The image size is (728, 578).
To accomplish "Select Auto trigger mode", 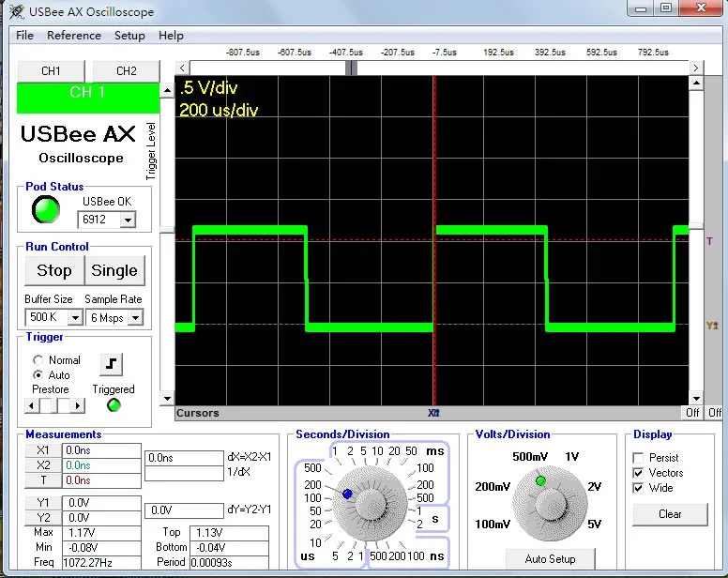I will coord(38,374).
